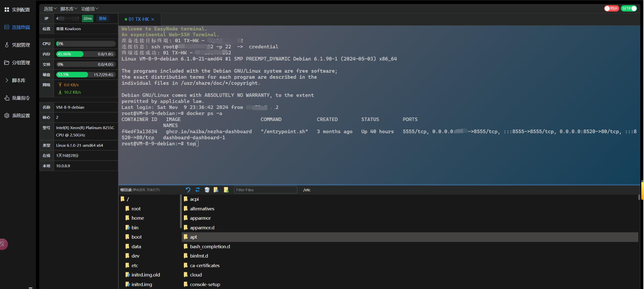Toggle the 同步 switch
This screenshot has width=644, height=289.
pos(612,8)
